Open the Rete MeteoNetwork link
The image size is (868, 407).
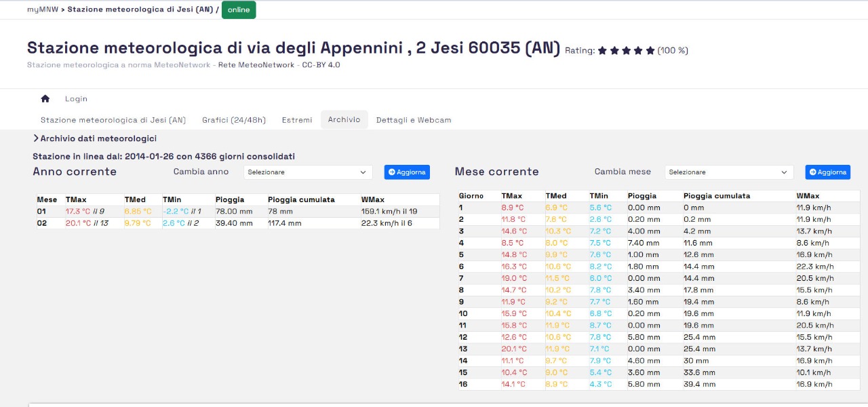pyautogui.click(x=256, y=65)
